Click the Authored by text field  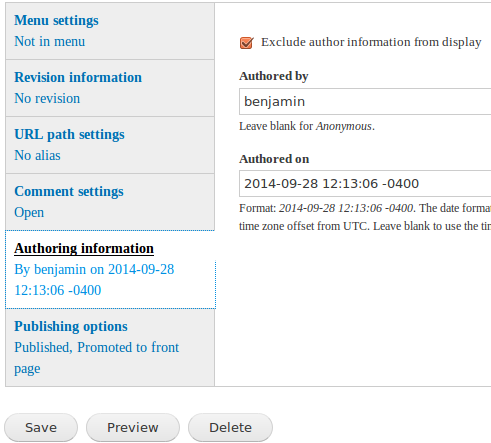coord(365,102)
